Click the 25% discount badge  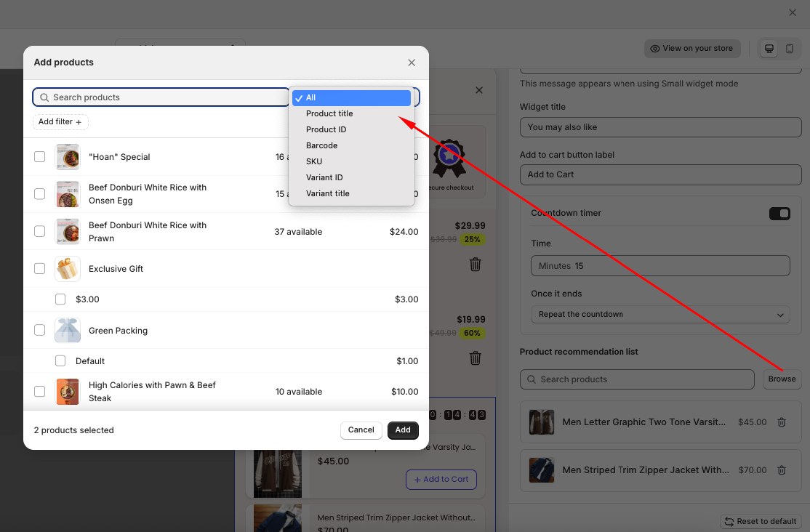472,239
